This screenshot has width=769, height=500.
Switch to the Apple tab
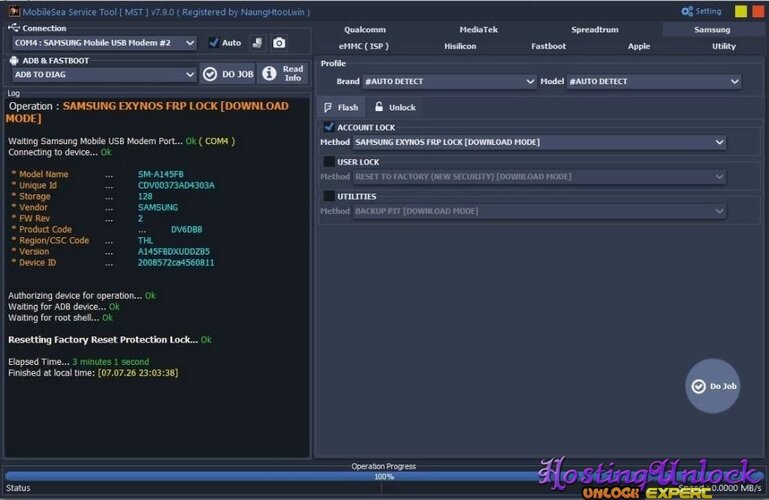click(639, 46)
